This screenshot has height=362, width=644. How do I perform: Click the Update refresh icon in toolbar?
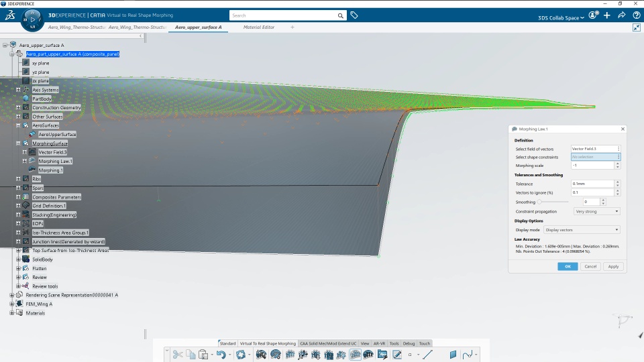[241, 354]
